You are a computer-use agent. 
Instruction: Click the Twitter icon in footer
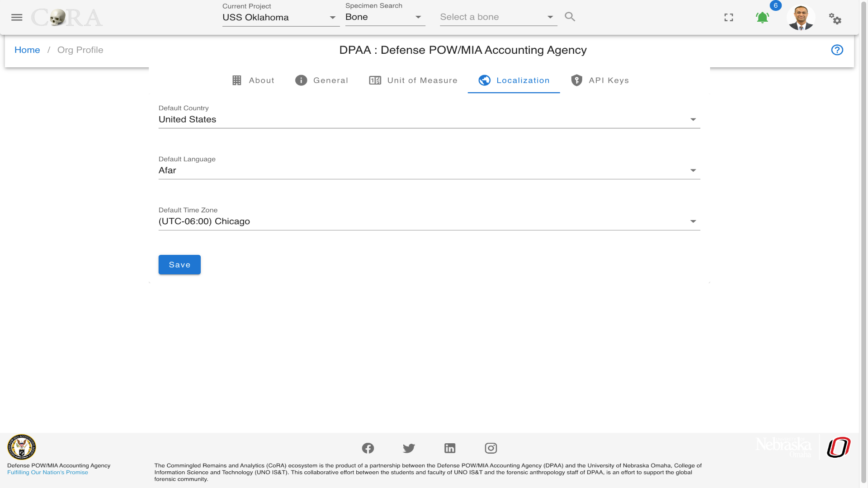coord(409,448)
